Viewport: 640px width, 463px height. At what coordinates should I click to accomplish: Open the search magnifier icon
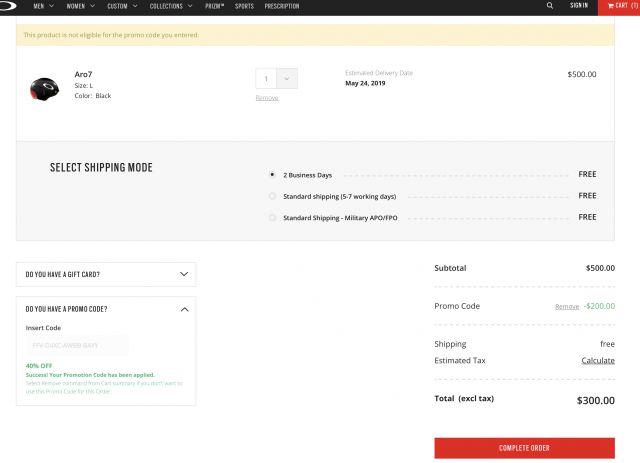[550, 6]
